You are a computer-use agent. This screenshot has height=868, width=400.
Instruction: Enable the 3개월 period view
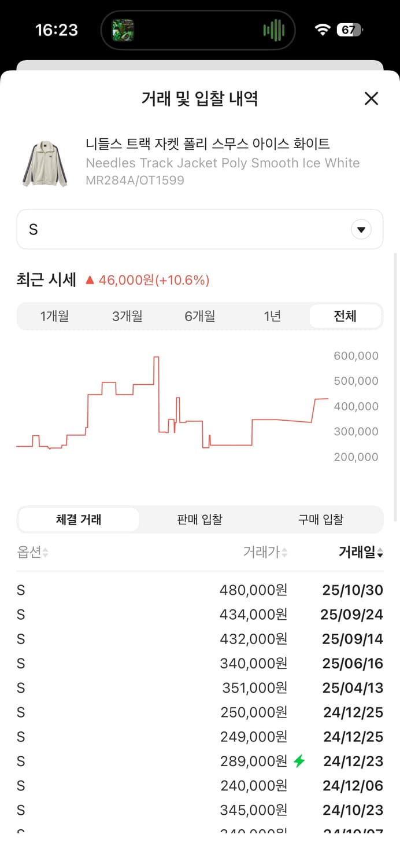tap(127, 316)
